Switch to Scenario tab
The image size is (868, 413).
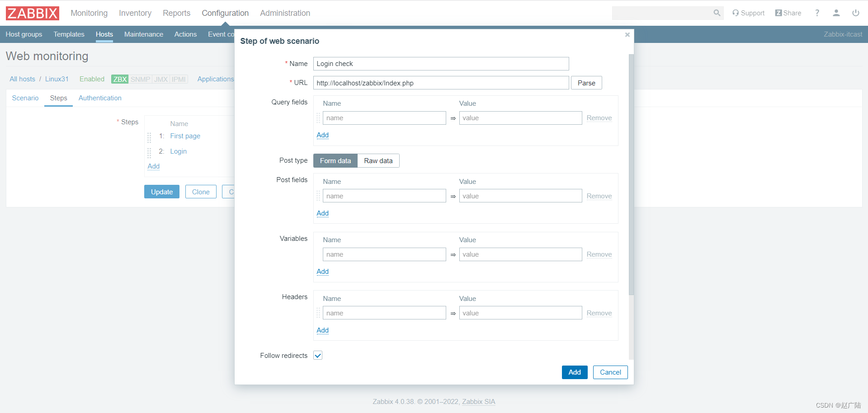click(25, 98)
